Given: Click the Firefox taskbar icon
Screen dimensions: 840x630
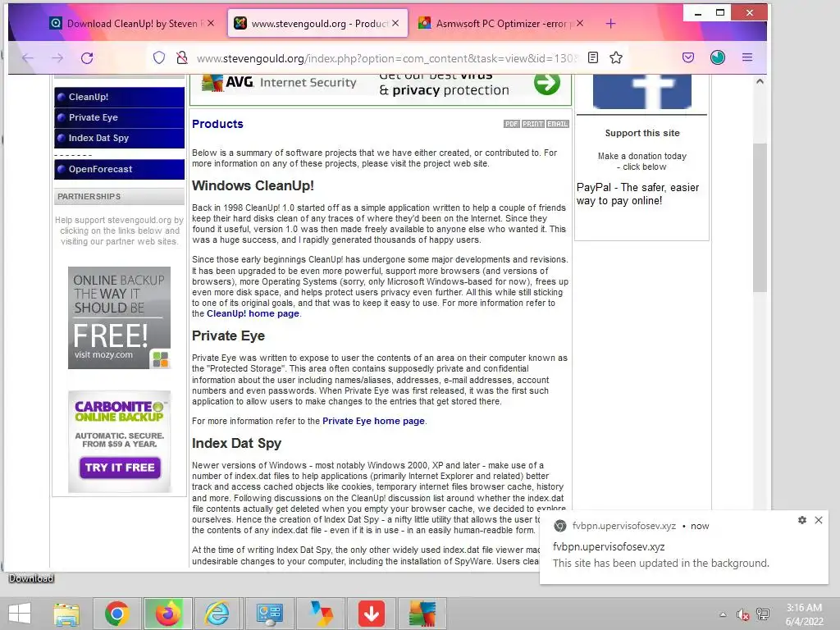Looking at the screenshot, I should tap(167, 614).
